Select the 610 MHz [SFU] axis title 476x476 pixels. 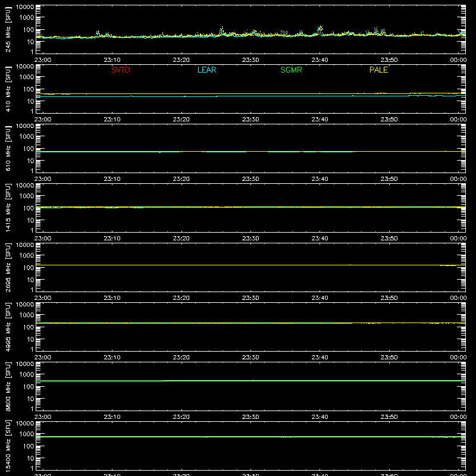8,148
